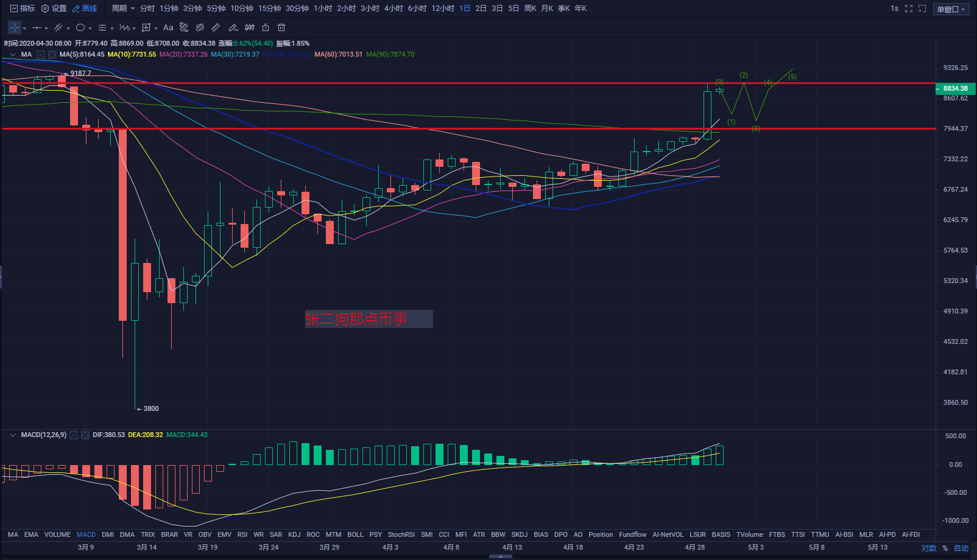This screenshot has width=977, height=560.
Task: Switch to 周K timeframe
Action: [531, 9]
